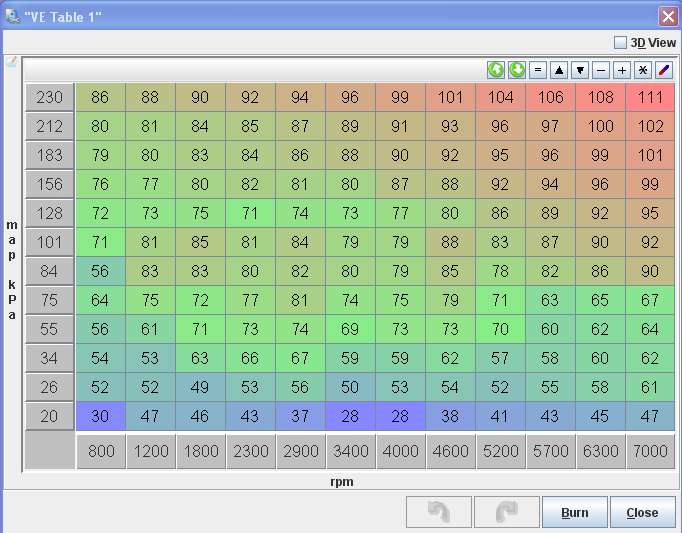Select the 7000 rpm bin
The width and height of the screenshot is (682, 533).
650,451
